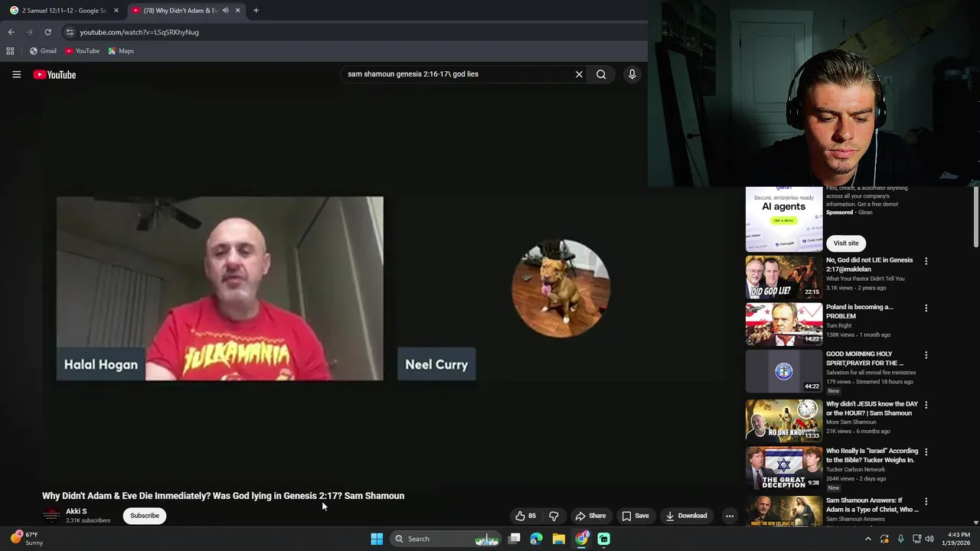Go back in the browser
This screenshot has width=980, height=551.
pos(11,32)
